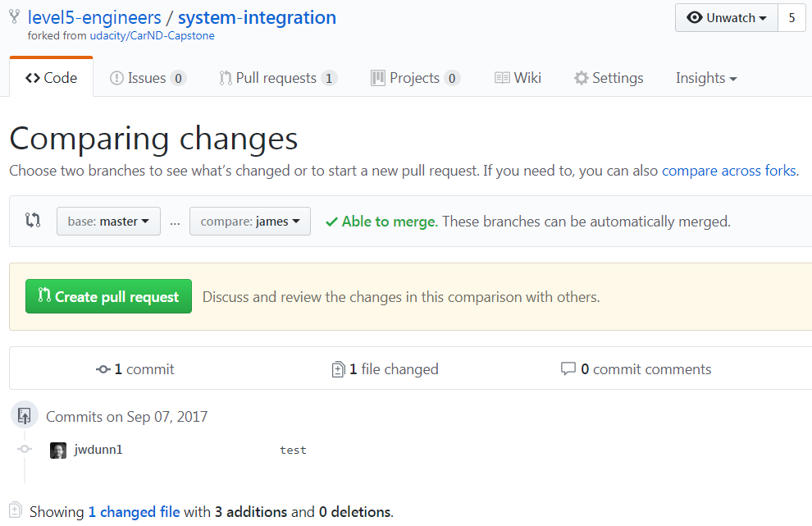Click the Commits on Sep 07, 2017 timeline icon
Screen dimensions: 812x526
tap(25, 415)
